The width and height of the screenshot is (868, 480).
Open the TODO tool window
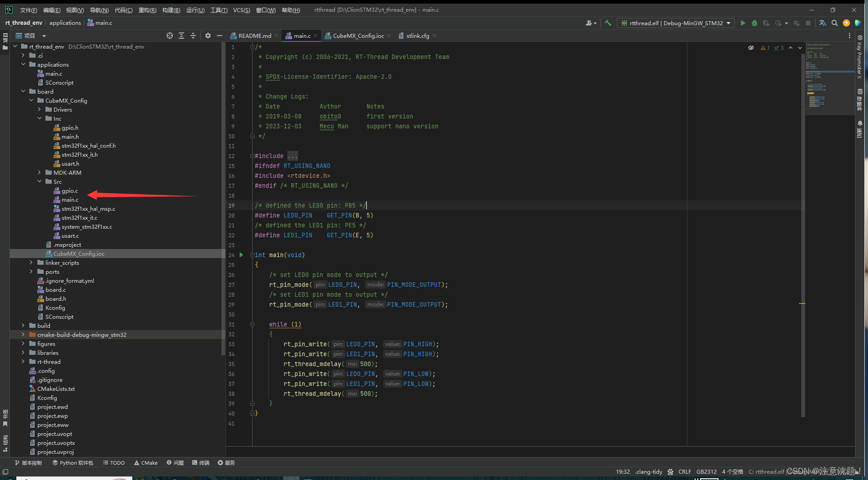pos(114,462)
